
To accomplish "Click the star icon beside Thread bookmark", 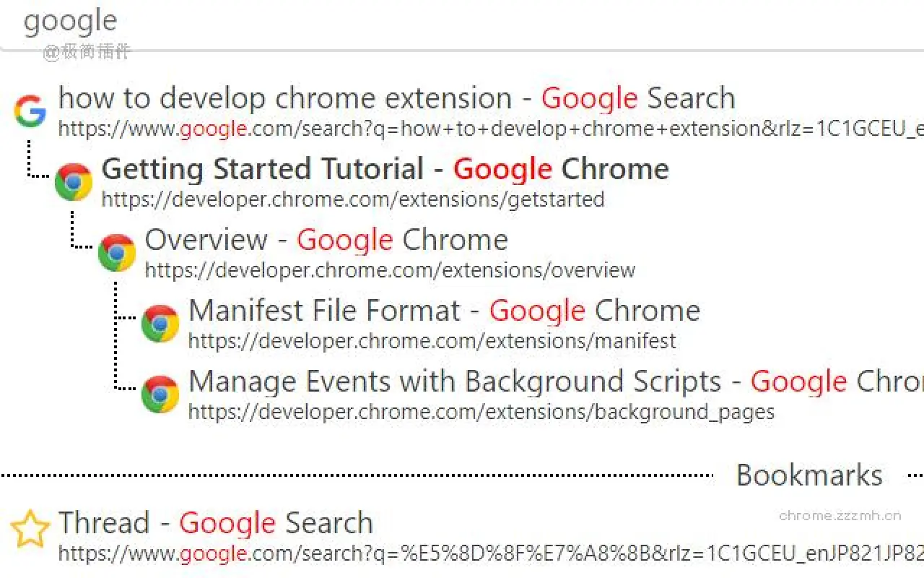I will (30, 528).
